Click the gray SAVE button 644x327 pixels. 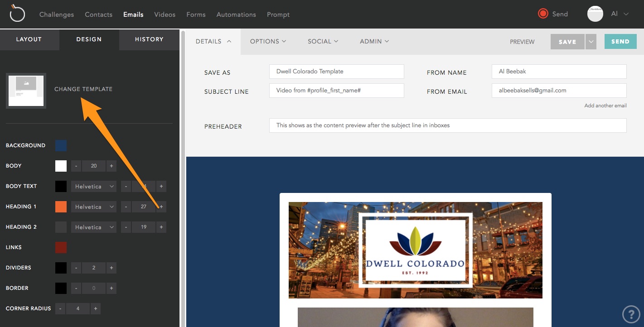point(567,42)
